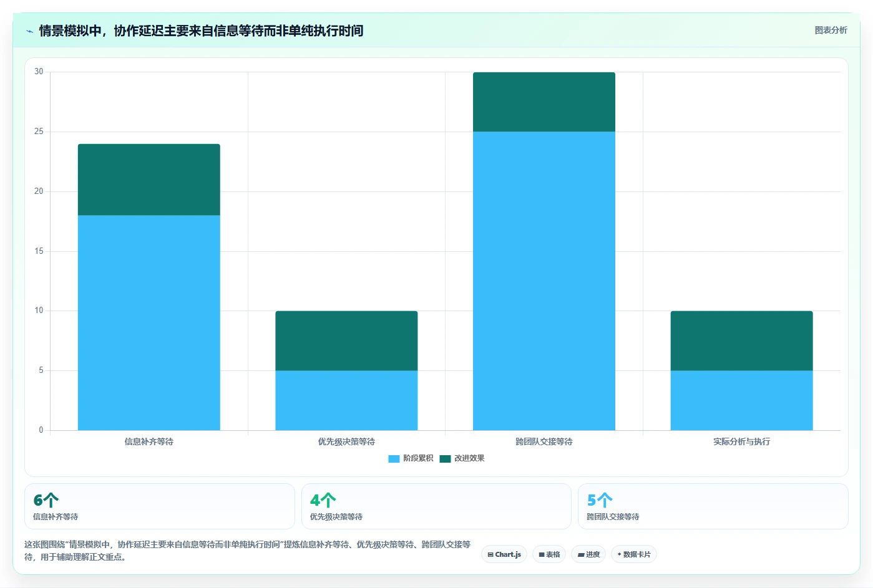This screenshot has height=588, width=873.
Task: Click the description paragraph starting 这张图围绕
Action: (x=247, y=551)
